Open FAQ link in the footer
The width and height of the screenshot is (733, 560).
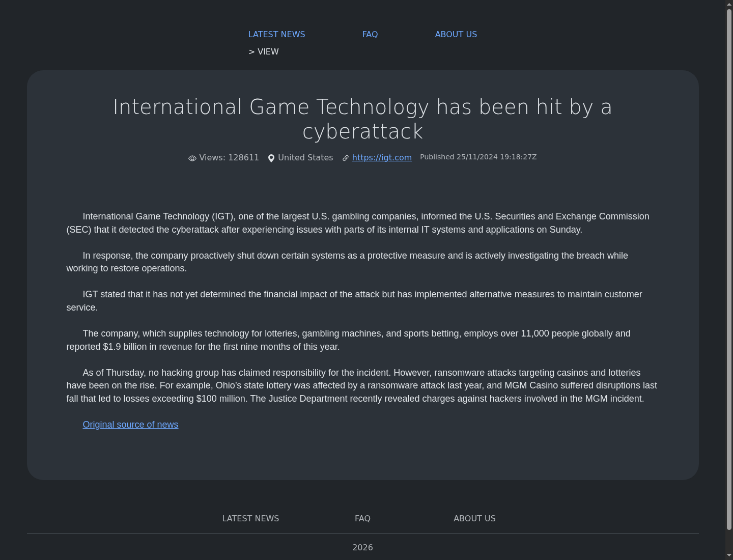362,518
